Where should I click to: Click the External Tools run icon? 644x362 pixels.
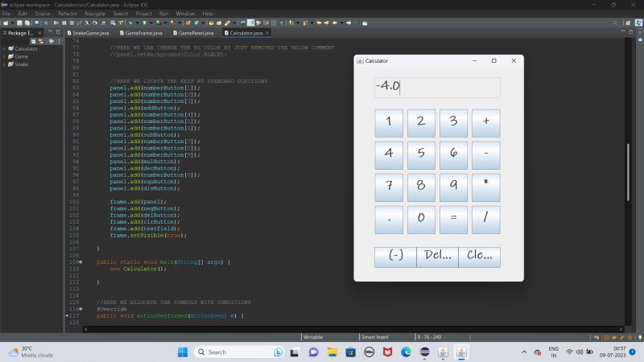pyautogui.click(x=173, y=23)
